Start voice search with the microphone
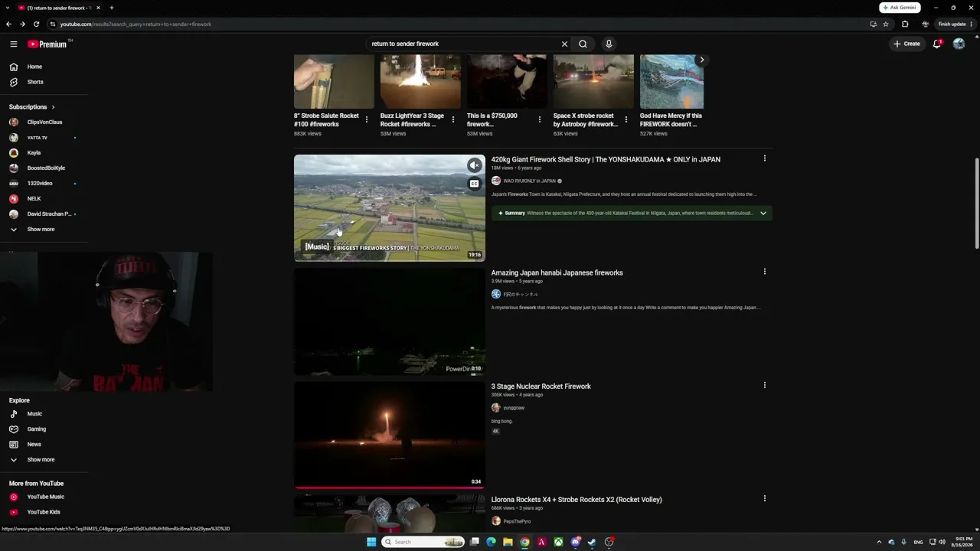 coord(609,44)
